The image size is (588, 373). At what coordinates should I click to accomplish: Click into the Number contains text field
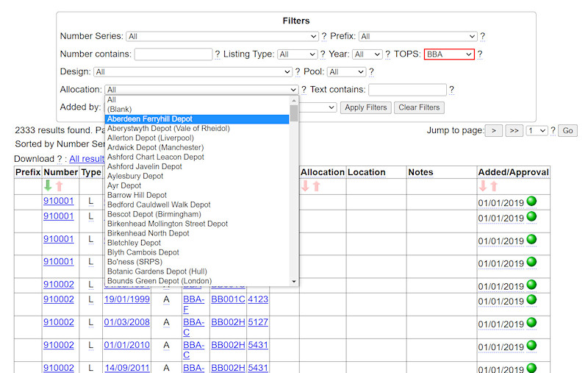(173, 54)
